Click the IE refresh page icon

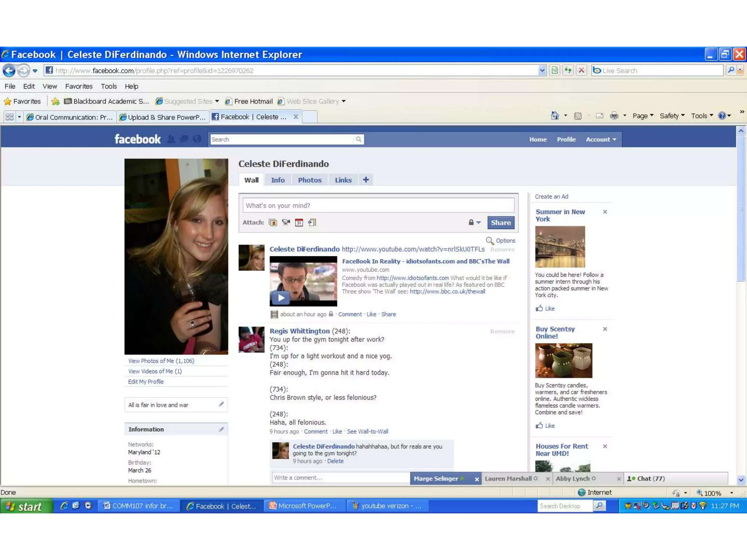tap(568, 70)
